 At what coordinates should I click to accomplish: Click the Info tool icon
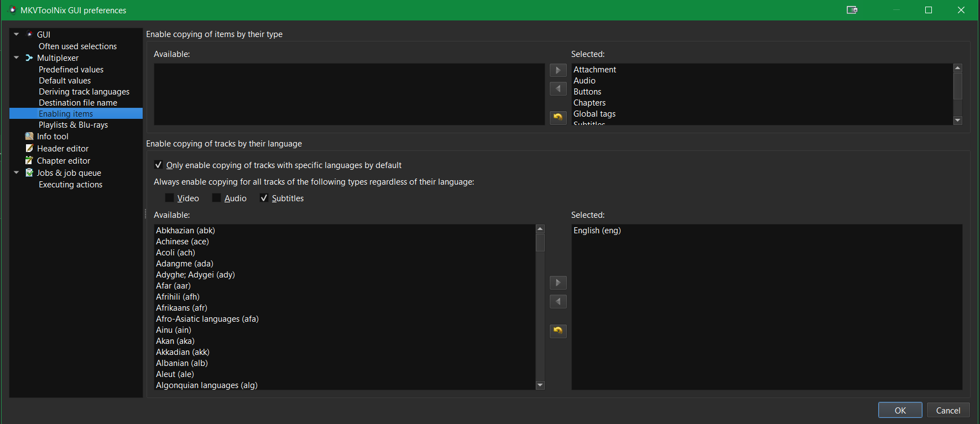pos(29,136)
